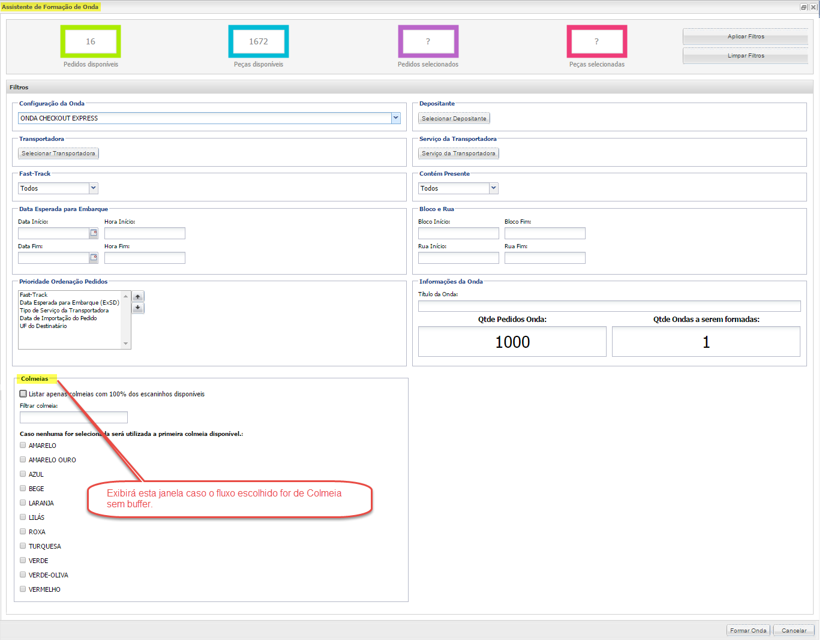
Task: Click the Serviço da Transportadora button
Action: coord(458,154)
